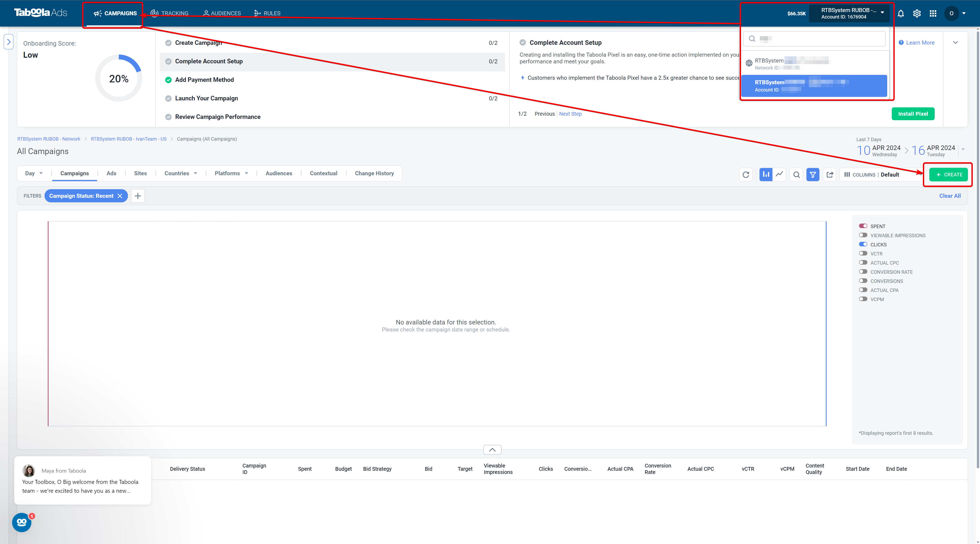The height and width of the screenshot is (544, 980).
Task: Enable the VIEWABLE IMPRESSIONS toggle
Action: pos(863,235)
